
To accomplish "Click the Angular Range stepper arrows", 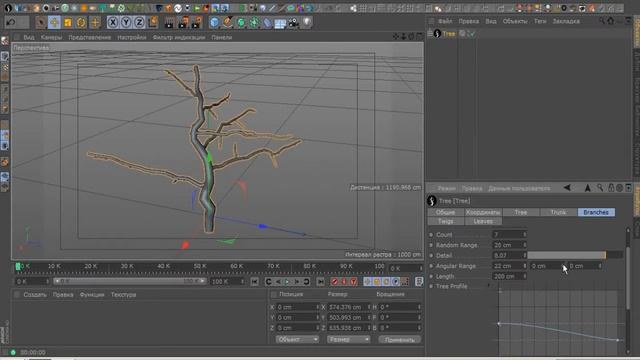I will pos(525,266).
